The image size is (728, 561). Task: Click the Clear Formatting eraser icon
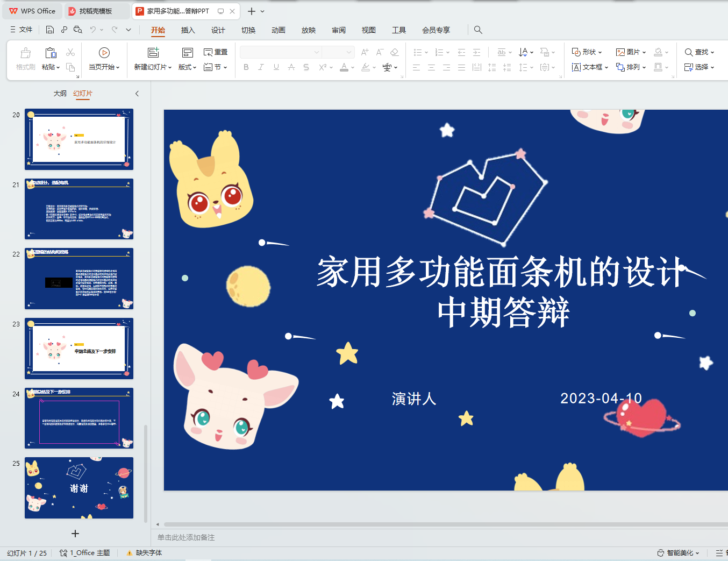395,52
